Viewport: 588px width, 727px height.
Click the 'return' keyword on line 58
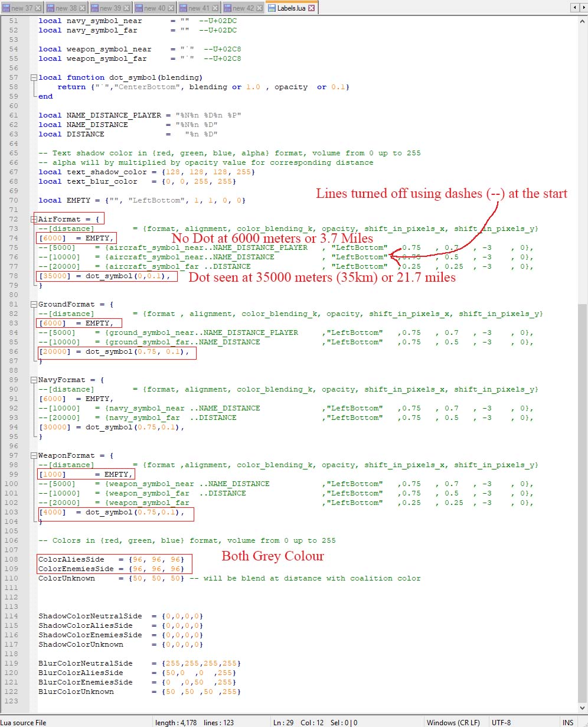(71, 87)
